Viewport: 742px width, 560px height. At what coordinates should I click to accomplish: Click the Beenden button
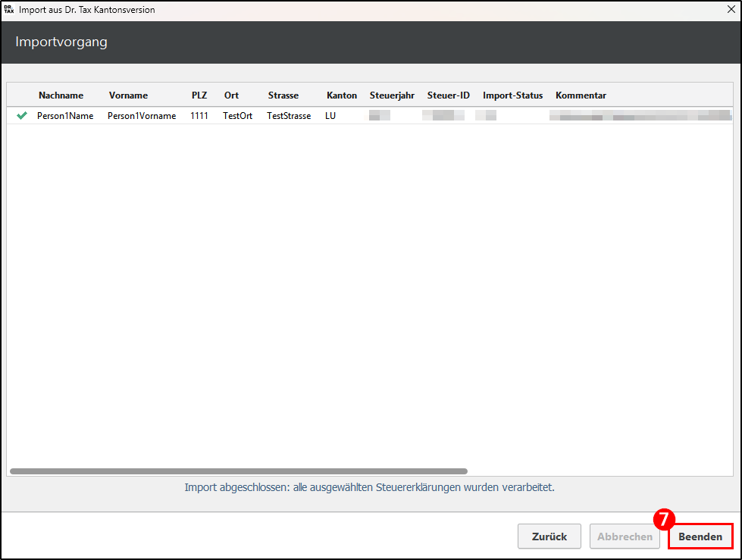[700, 537]
